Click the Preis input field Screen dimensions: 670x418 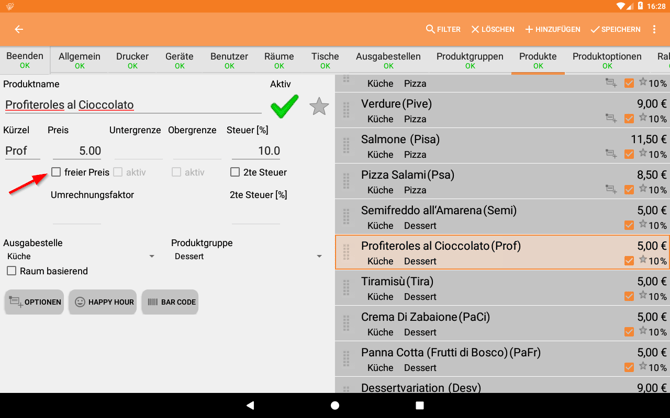(x=76, y=151)
